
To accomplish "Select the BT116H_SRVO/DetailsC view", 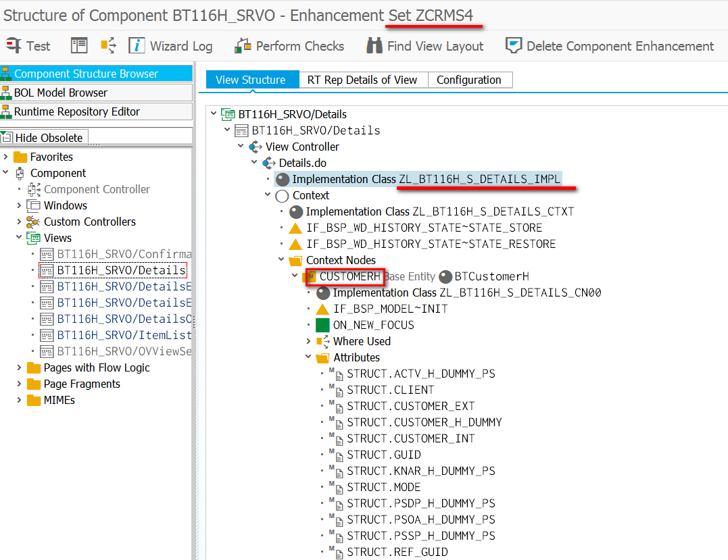I will (124, 319).
